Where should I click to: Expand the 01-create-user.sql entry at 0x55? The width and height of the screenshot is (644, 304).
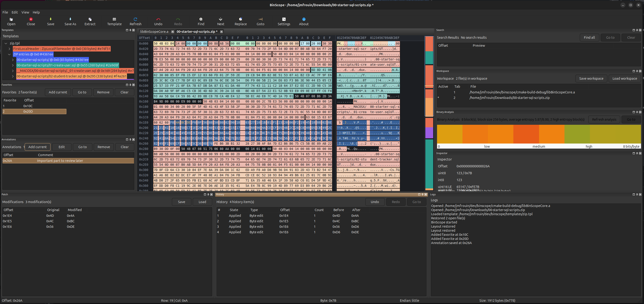(13, 65)
